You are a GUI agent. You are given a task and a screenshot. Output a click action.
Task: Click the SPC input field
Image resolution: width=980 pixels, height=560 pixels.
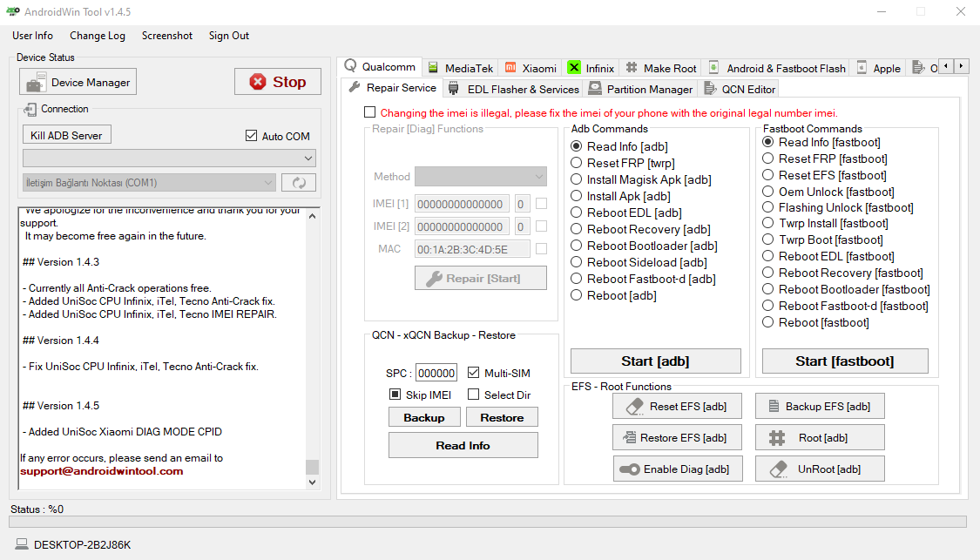436,373
